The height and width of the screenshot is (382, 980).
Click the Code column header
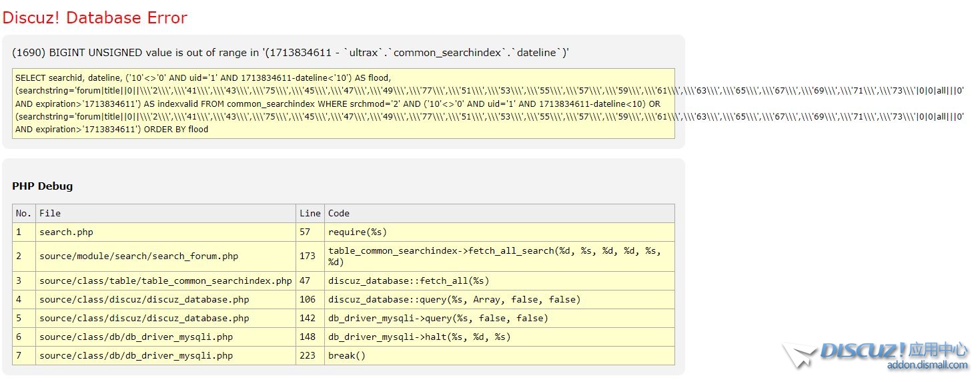[339, 213]
